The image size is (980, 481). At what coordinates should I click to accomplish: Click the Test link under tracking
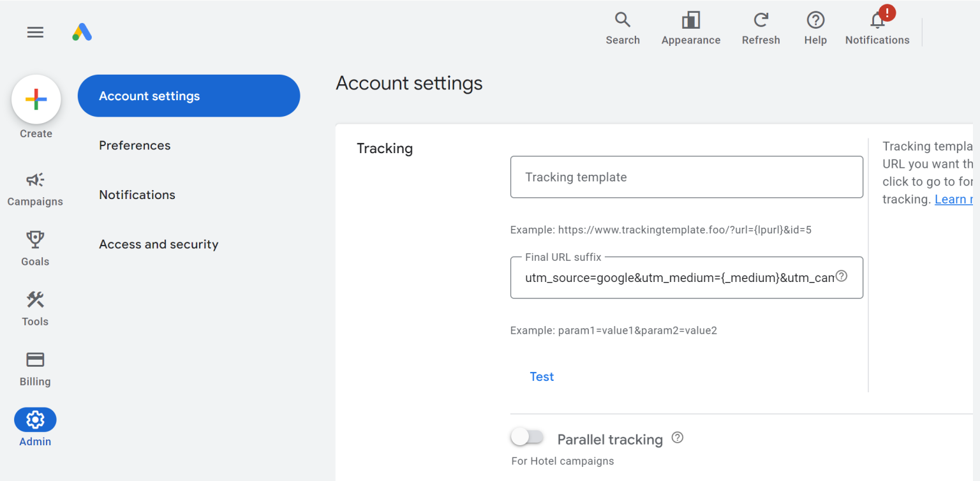[x=542, y=376]
